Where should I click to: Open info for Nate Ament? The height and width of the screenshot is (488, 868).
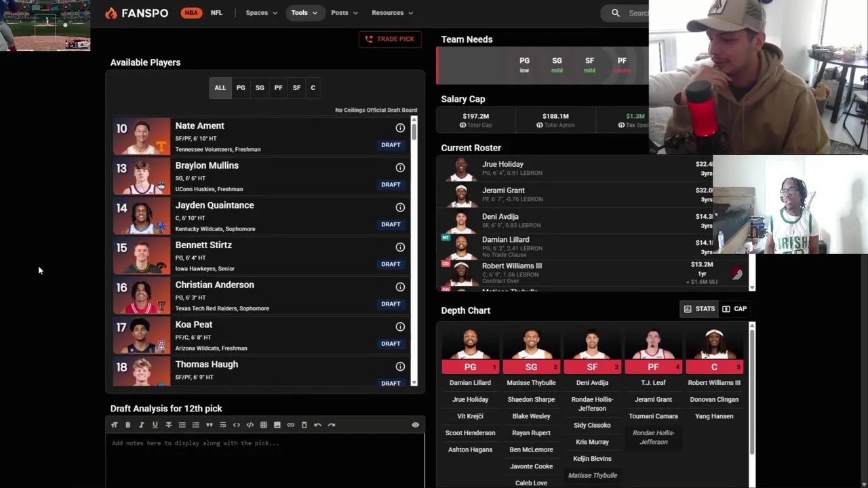400,128
